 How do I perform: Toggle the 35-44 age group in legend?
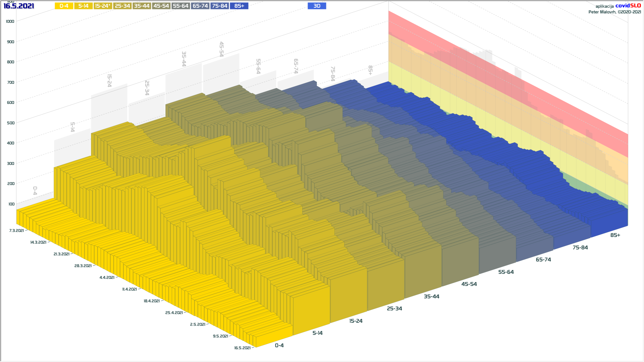tap(142, 6)
